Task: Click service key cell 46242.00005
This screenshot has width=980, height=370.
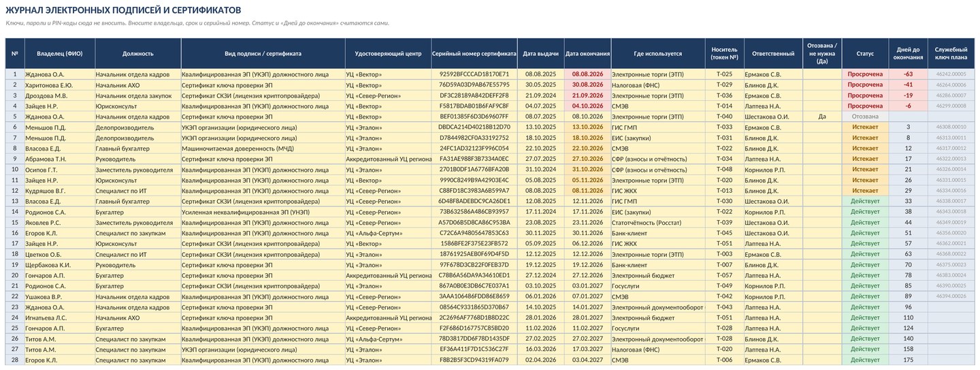Action: click(x=951, y=74)
